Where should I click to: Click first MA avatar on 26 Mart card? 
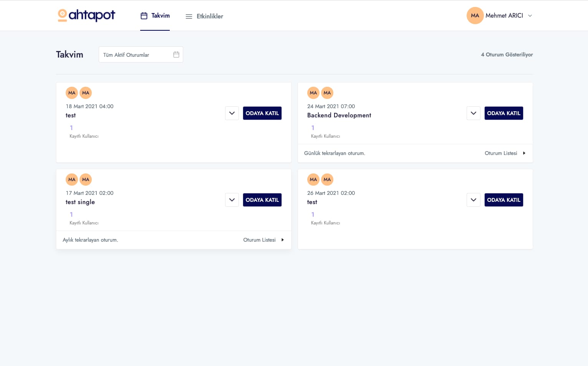pos(313,180)
